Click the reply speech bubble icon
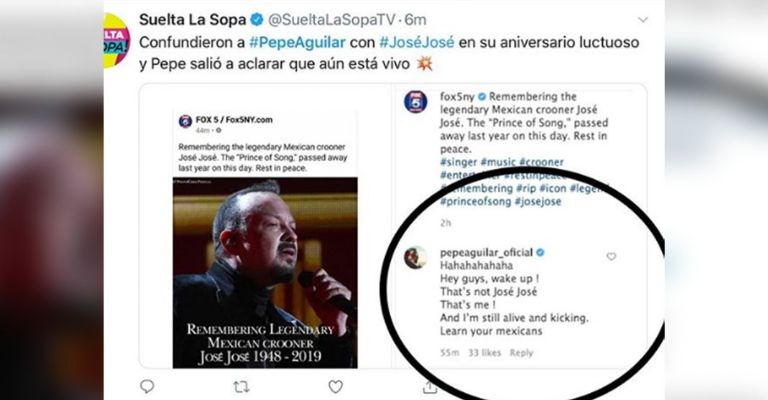Screen dimensions: 768x400 pyautogui.click(x=147, y=386)
